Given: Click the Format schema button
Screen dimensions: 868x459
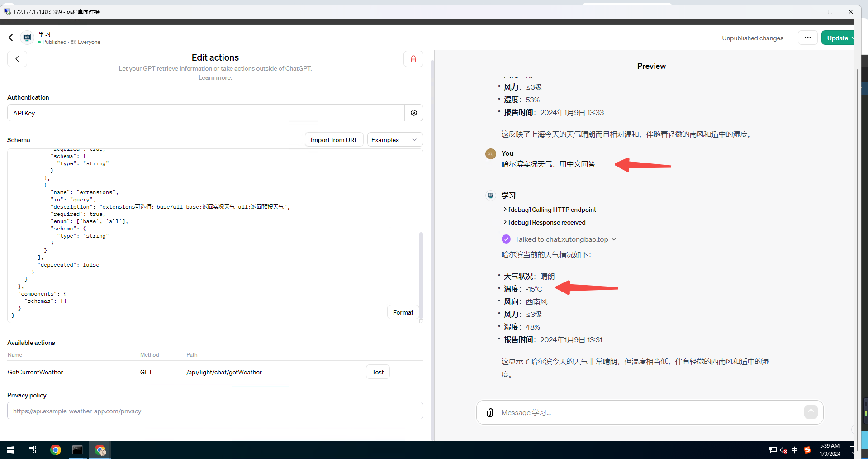Looking at the screenshot, I should (403, 312).
